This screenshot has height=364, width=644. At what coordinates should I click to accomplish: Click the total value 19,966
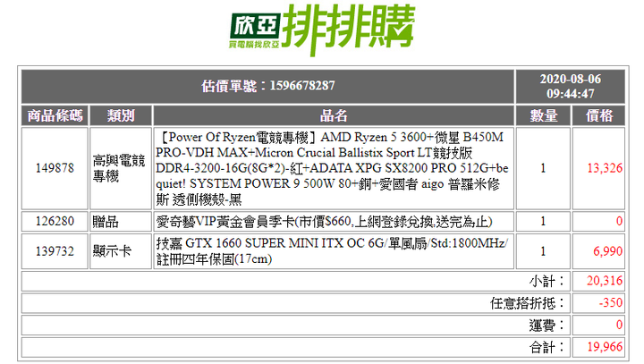point(605,347)
